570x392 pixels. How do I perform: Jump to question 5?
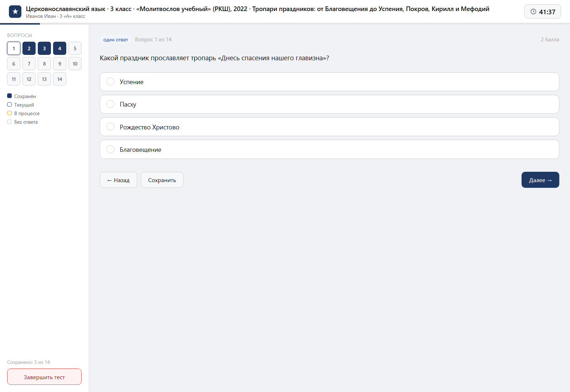pyautogui.click(x=75, y=48)
